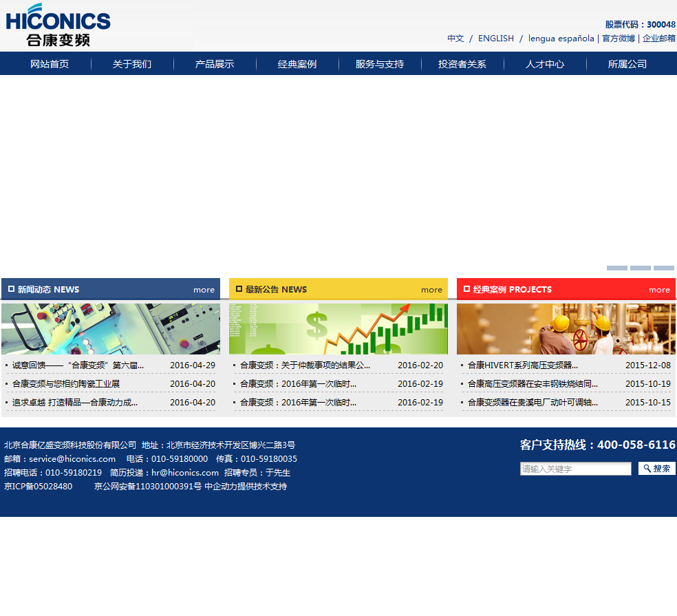Image resolution: width=677 pixels, height=616 pixels.
Task: Open the 关于我们 menu item
Action: [132, 64]
